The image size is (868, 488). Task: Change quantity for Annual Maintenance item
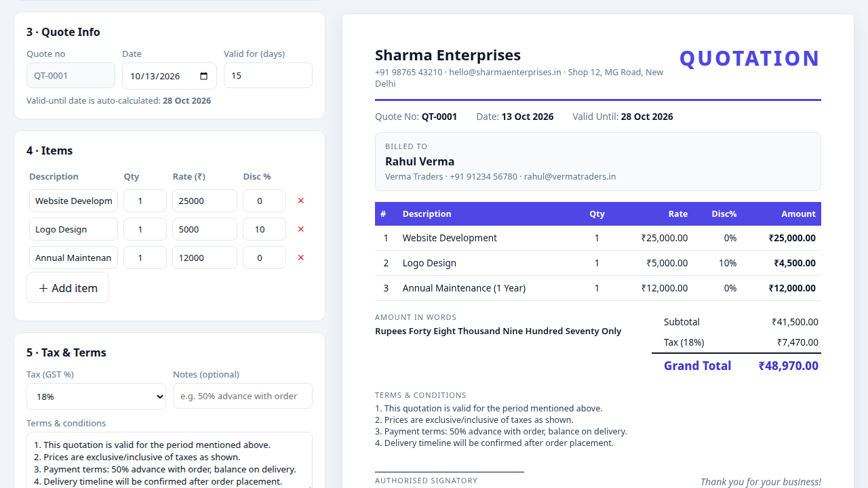tap(145, 258)
